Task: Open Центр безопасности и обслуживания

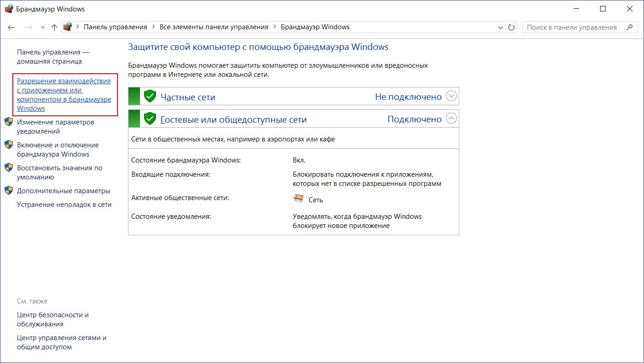Action: coord(53,320)
